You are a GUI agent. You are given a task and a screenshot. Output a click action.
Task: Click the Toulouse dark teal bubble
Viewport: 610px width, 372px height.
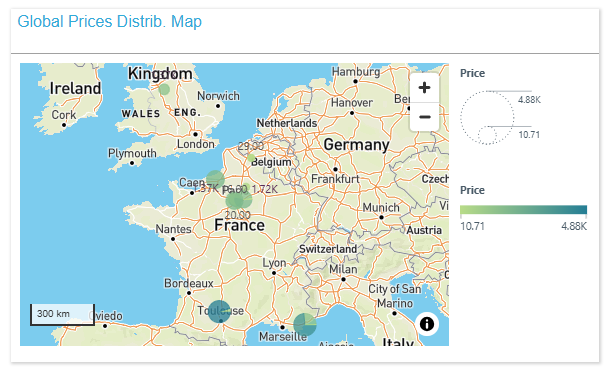coord(219,311)
